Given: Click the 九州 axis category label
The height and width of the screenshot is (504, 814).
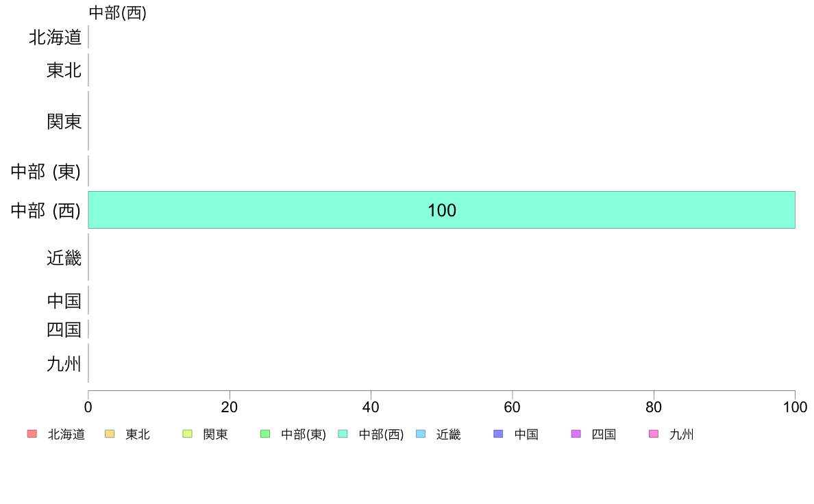Looking at the screenshot, I should (x=64, y=364).
